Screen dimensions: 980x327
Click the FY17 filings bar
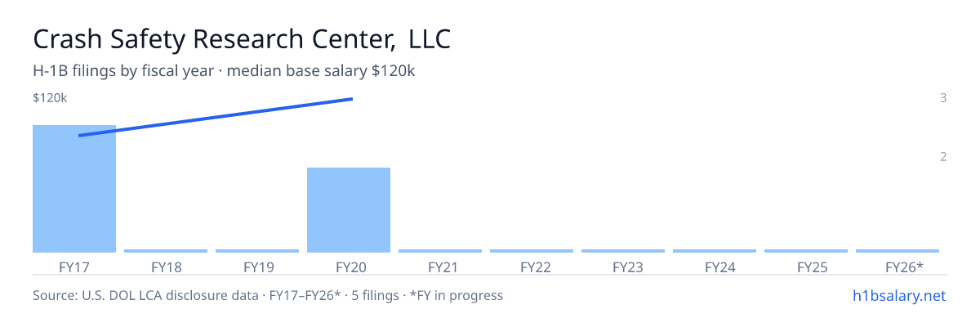(x=74, y=189)
